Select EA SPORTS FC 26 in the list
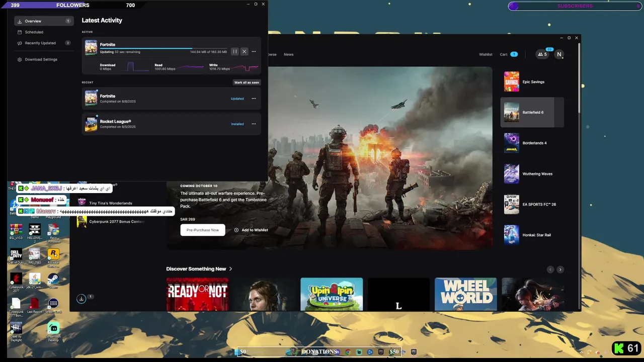Image resolution: width=644 pixels, height=362 pixels. (x=532, y=205)
